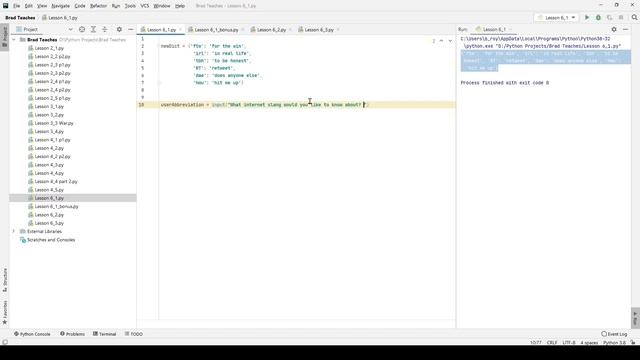Collapse the Brad Teaches project root
The image size is (640, 360).
[x=14, y=40]
